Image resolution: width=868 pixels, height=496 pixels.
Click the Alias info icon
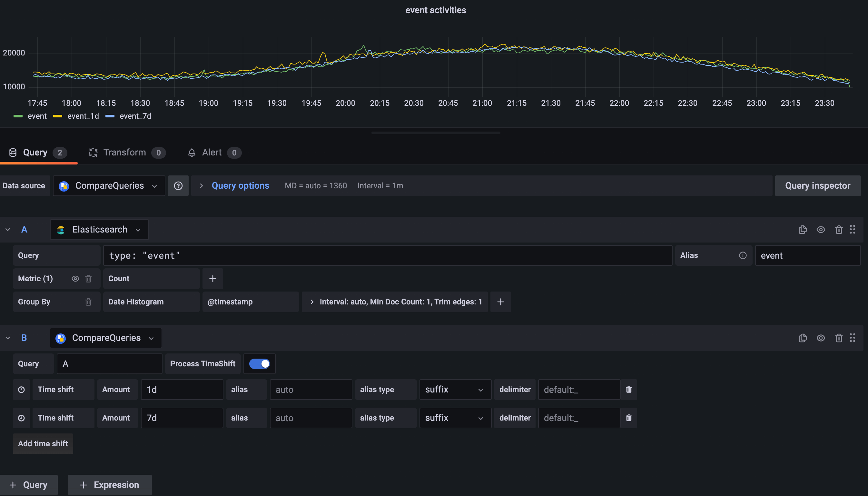pos(743,255)
